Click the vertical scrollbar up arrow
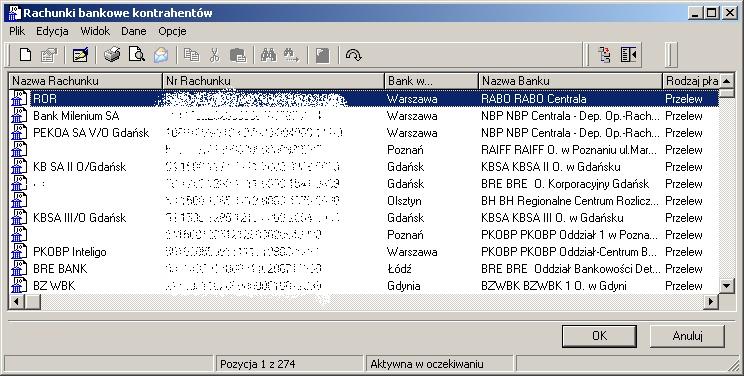 pyautogui.click(x=727, y=81)
